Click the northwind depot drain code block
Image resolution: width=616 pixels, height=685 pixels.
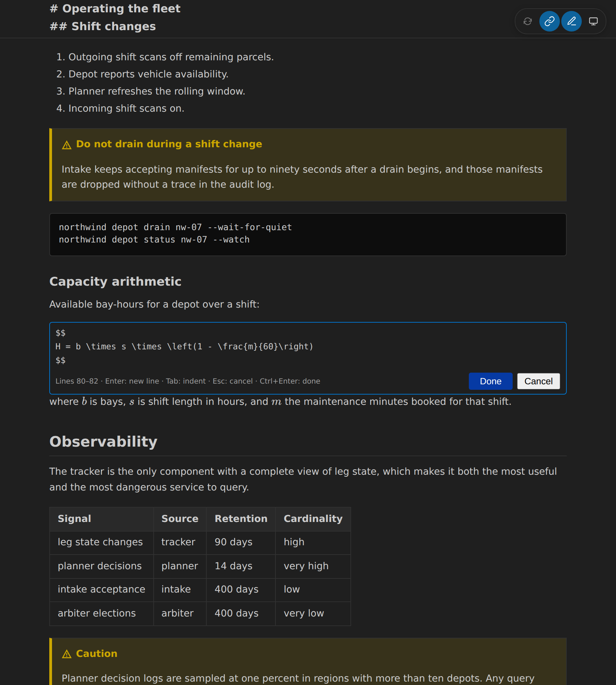coord(308,235)
